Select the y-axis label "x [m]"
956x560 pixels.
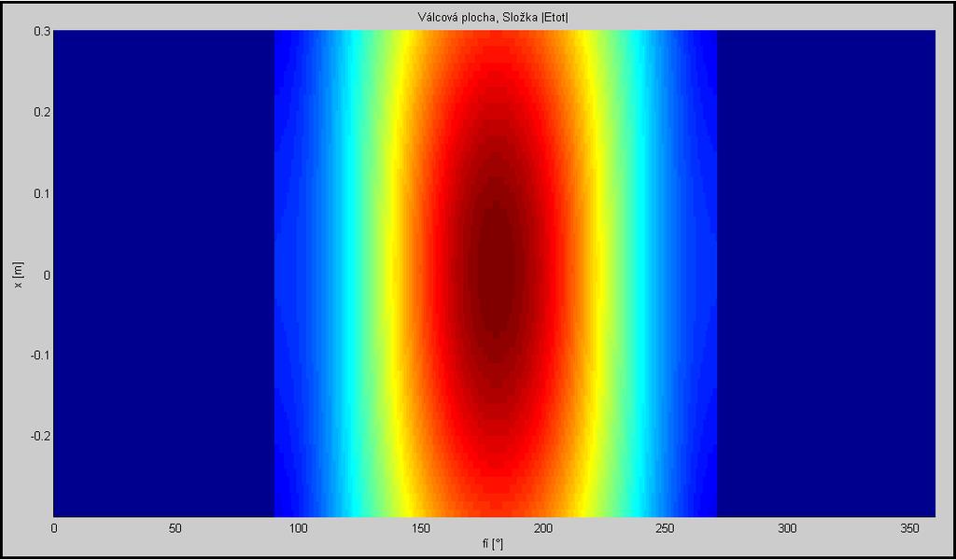click(x=19, y=274)
